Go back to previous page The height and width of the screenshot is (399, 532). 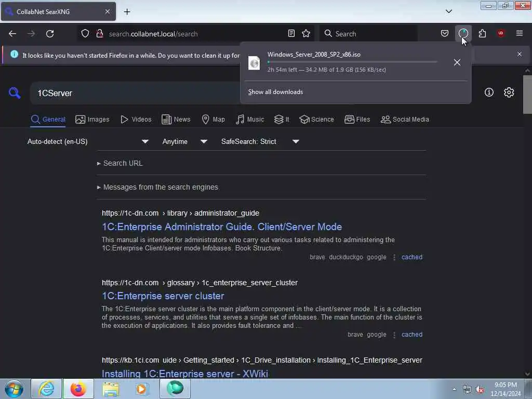click(12, 34)
